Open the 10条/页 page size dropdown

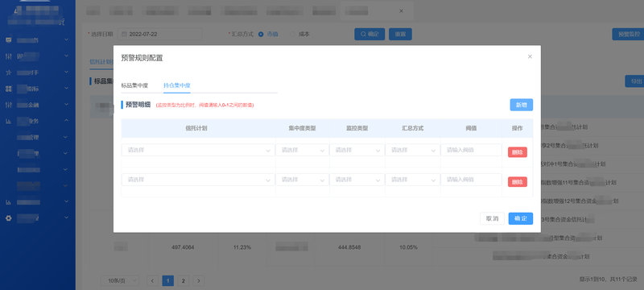click(x=120, y=281)
